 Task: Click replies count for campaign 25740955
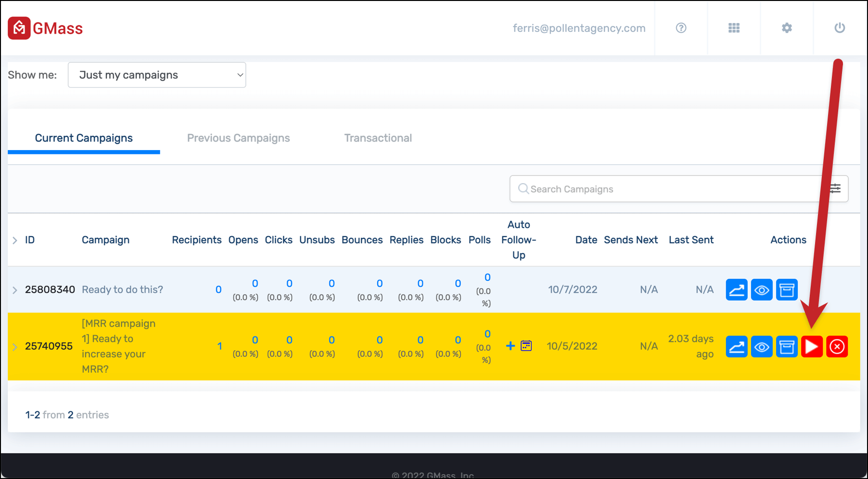coord(421,340)
